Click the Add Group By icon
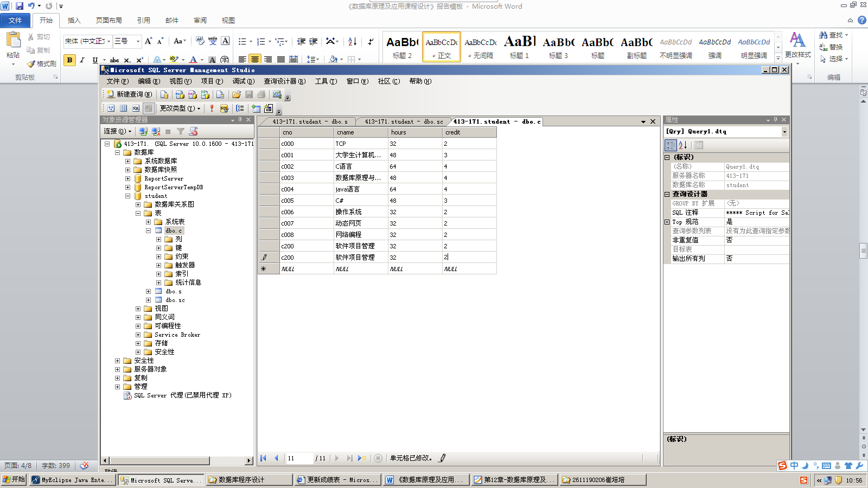The image size is (868, 488). point(240,108)
